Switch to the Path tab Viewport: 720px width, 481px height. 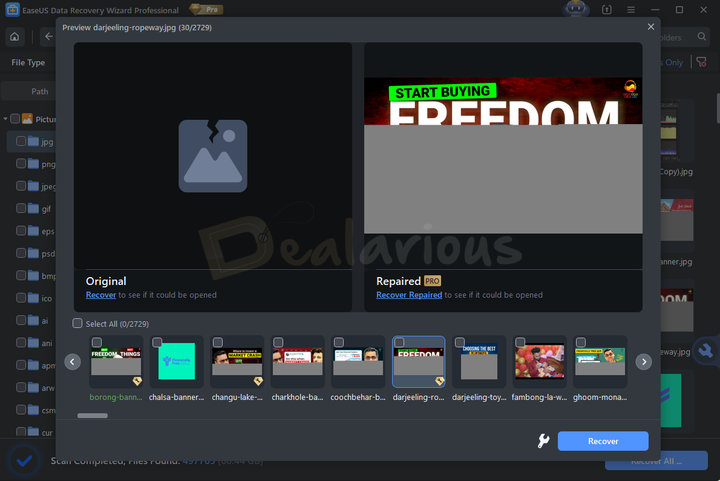39,91
